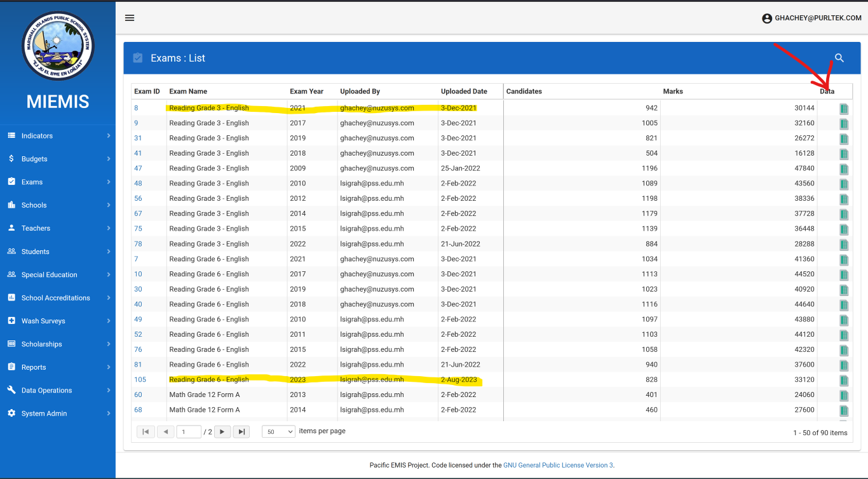Select Data Operations in the sidebar
Viewport: 868px width, 479px height.
point(58,391)
